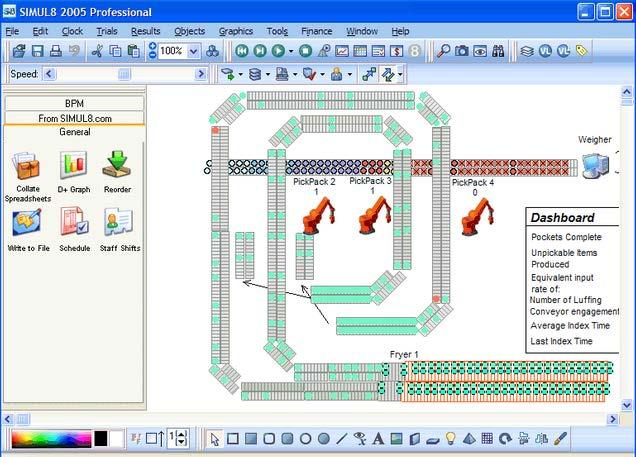This screenshot has width=636, height=457.
Task: Select the line drawing tool
Action: (342, 439)
